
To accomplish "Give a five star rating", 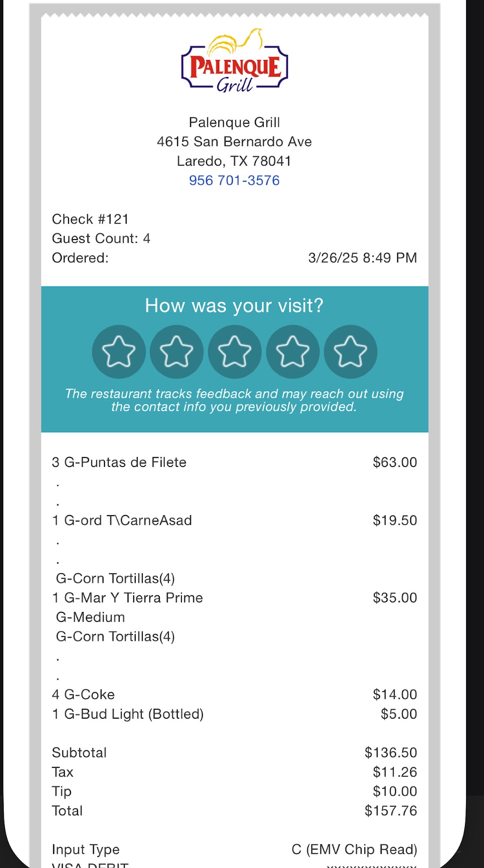I will click(351, 352).
